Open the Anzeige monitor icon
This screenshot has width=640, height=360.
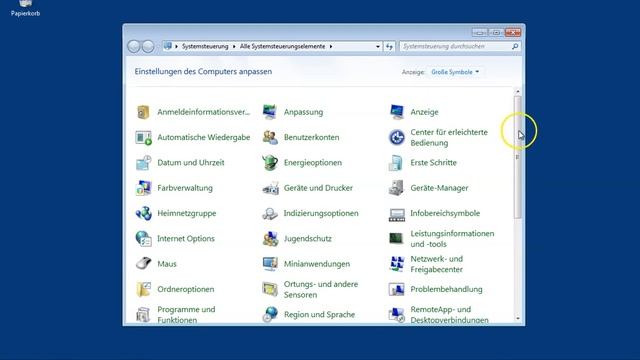point(396,112)
